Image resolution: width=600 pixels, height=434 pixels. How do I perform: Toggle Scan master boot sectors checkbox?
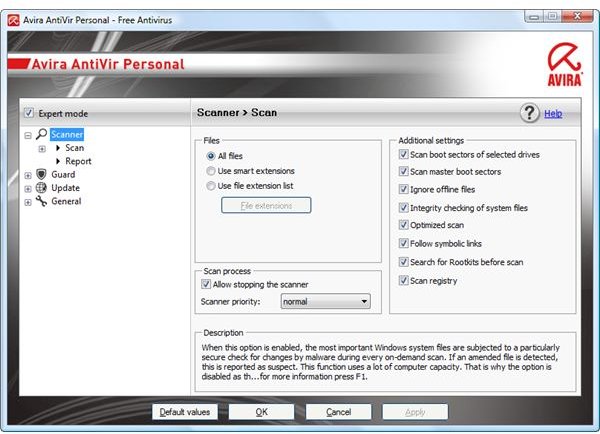[403, 171]
